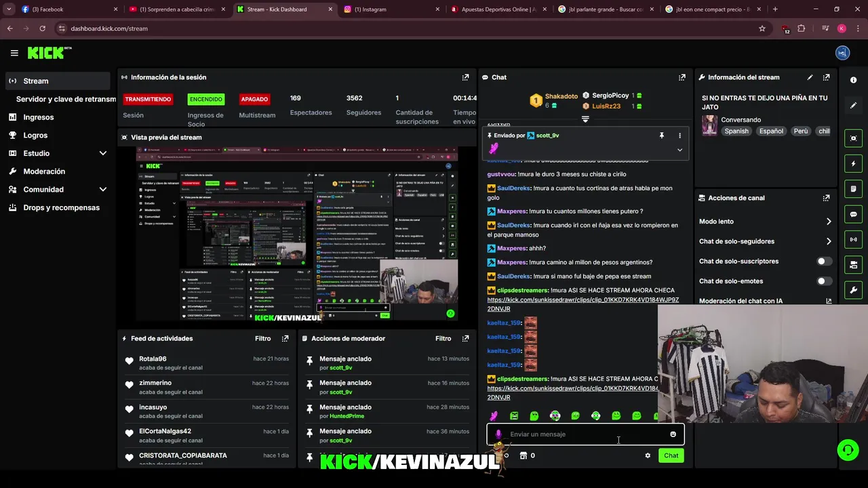The width and height of the screenshot is (868, 488).
Task: Send the message with the green Chat button
Action: [671, 455]
